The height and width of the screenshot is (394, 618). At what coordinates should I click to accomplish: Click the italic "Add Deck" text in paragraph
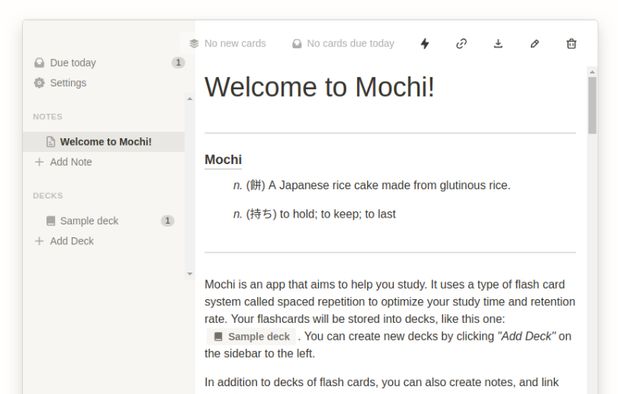coord(527,336)
